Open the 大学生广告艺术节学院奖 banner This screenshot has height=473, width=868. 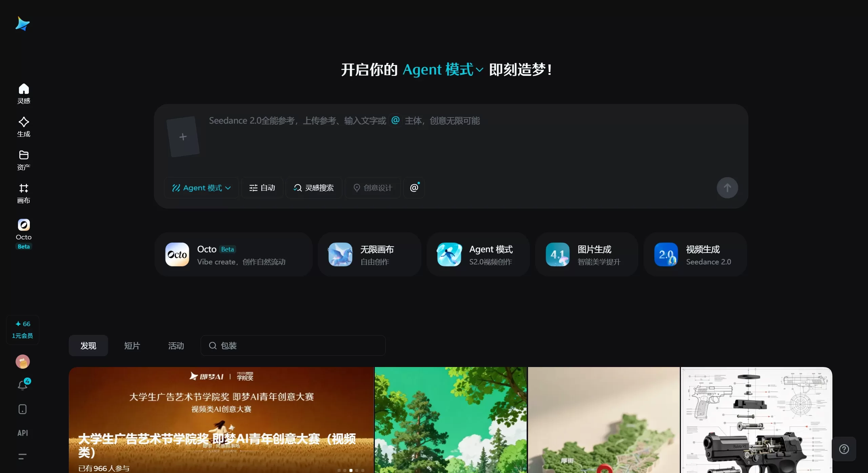pos(221,420)
